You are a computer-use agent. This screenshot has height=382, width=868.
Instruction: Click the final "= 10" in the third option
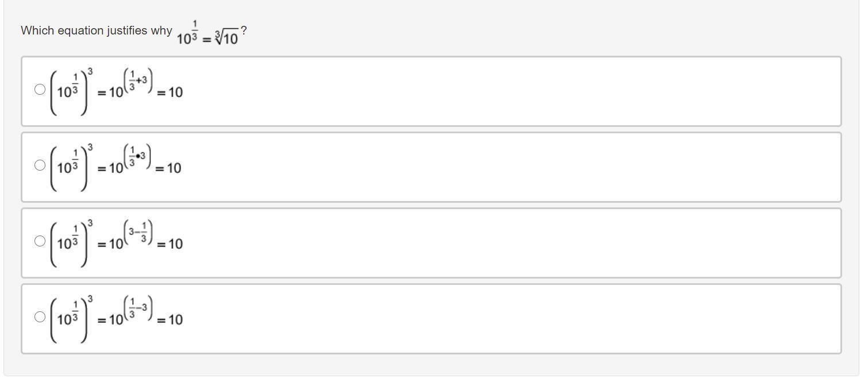170,244
